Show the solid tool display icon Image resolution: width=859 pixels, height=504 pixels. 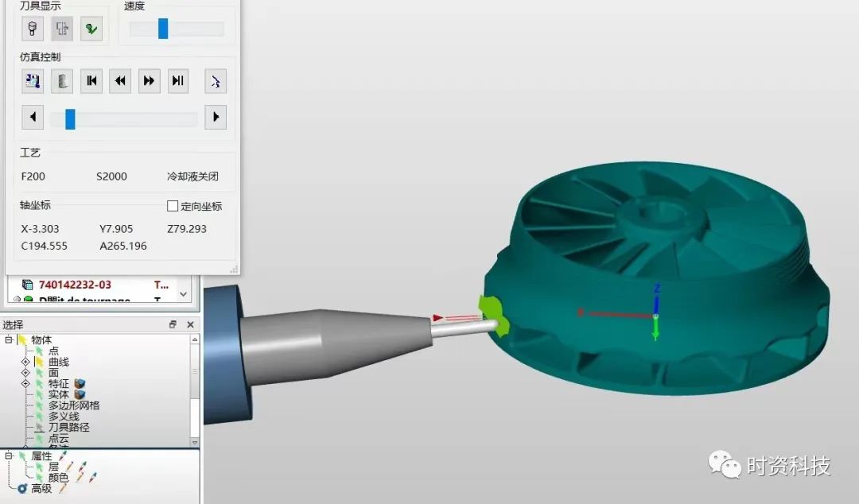(x=33, y=28)
